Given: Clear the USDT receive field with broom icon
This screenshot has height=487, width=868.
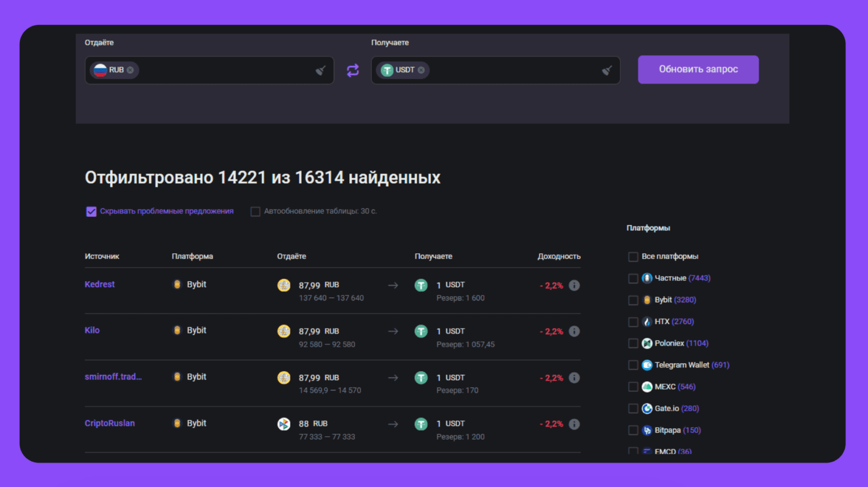Looking at the screenshot, I should pyautogui.click(x=607, y=70).
